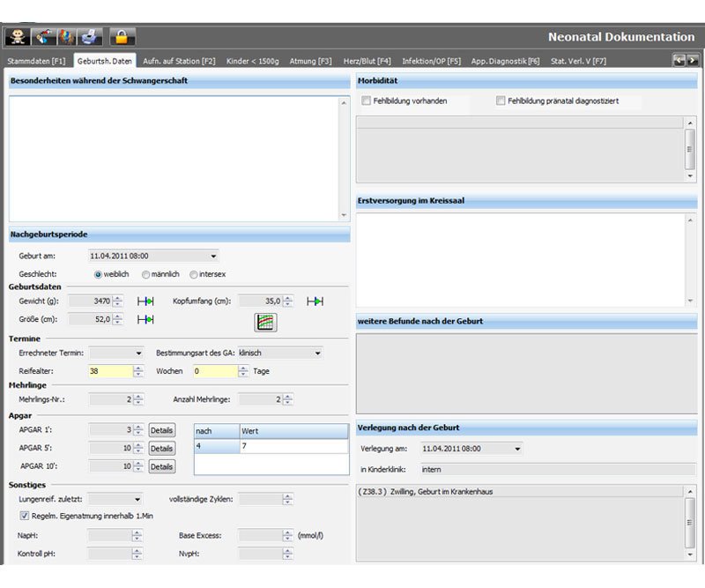Viewport: 705px width, 588px height.
Task: Open the Atmung [F3] tab
Action: pyautogui.click(x=311, y=61)
